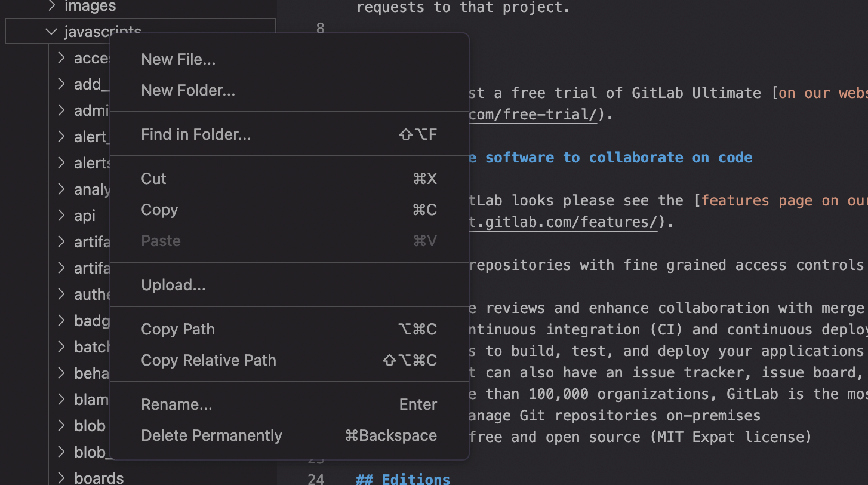Viewport: 868px width, 485px height.
Task: Select "New File..." from the context menu
Action: [x=178, y=59]
